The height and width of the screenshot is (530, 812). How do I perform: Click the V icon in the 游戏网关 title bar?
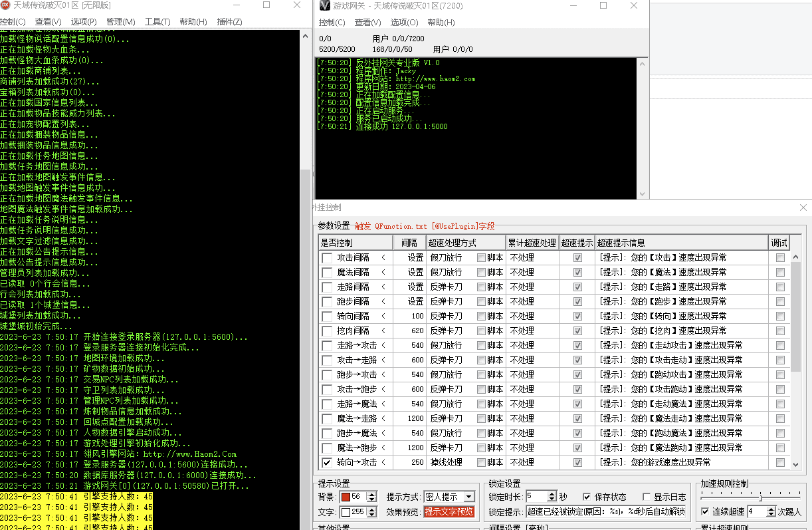pyautogui.click(x=324, y=5)
